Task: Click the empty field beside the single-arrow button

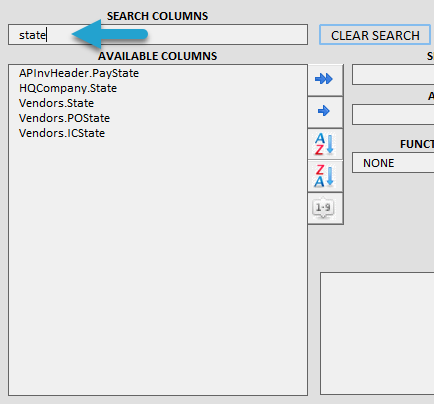Action: click(393, 115)
